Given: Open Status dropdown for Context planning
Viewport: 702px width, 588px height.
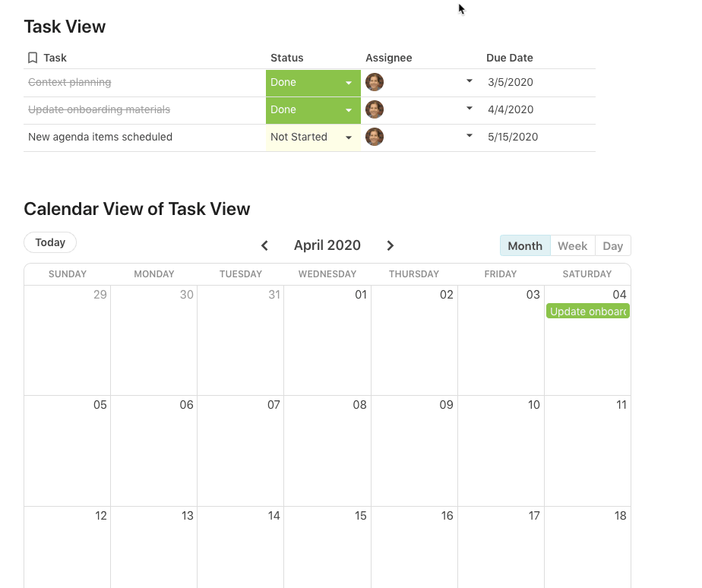Looking at the screenshot, I should (349, 83).
